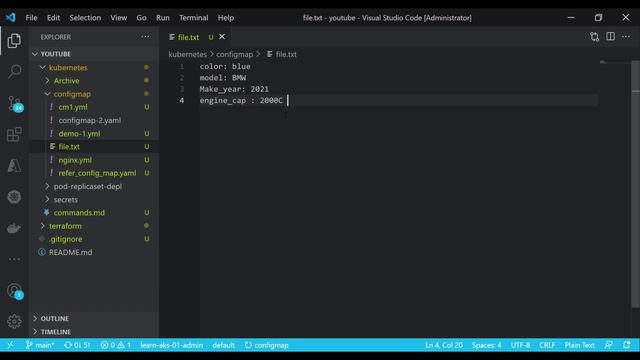640x360 pixels.
Task: Open notifications bell in status bar
Action: click(627, 345)
